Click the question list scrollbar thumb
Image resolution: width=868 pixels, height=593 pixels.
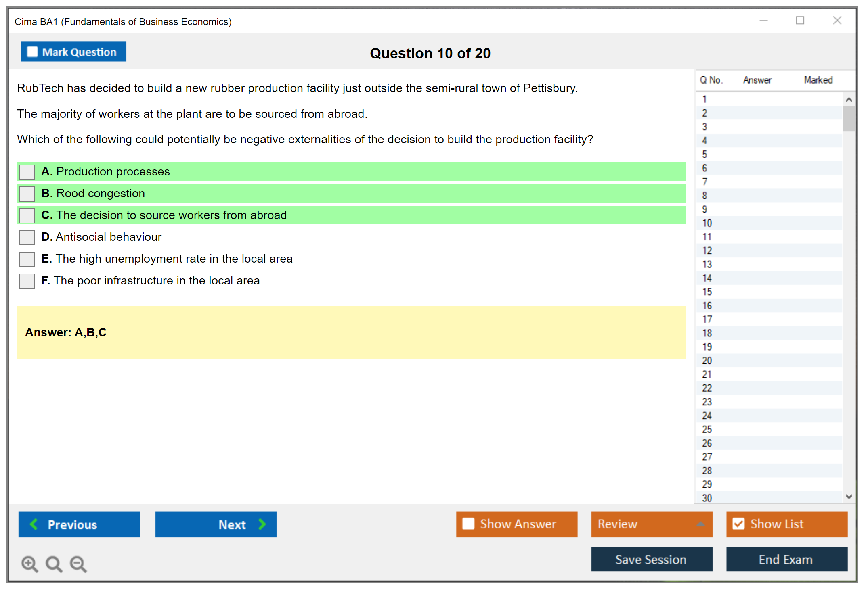point(849,118)
